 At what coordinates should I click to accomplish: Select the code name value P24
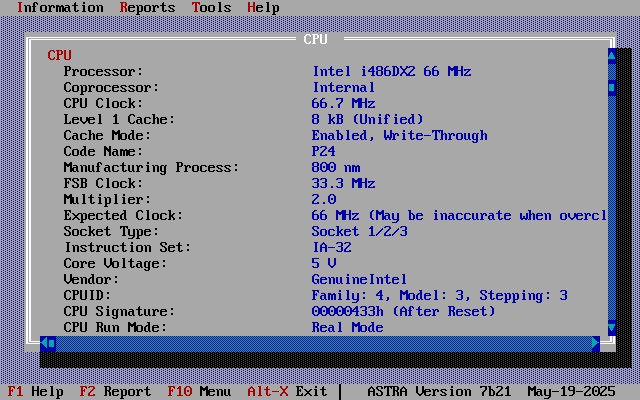point(324,151)
